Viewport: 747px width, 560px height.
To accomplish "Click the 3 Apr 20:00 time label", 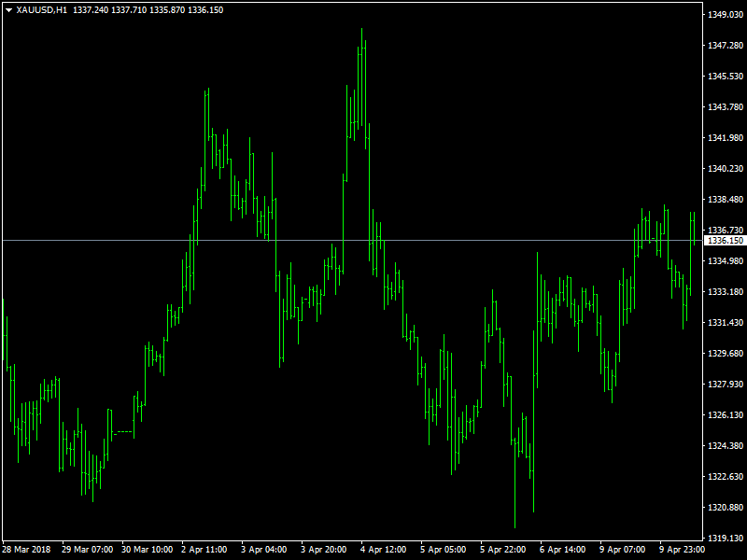I will (323, 550).
